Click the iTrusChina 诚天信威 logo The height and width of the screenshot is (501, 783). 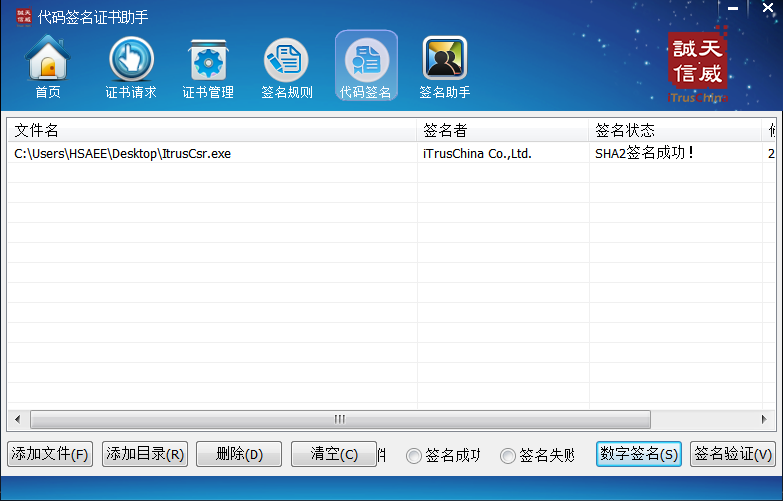click(x=698, y=65)
